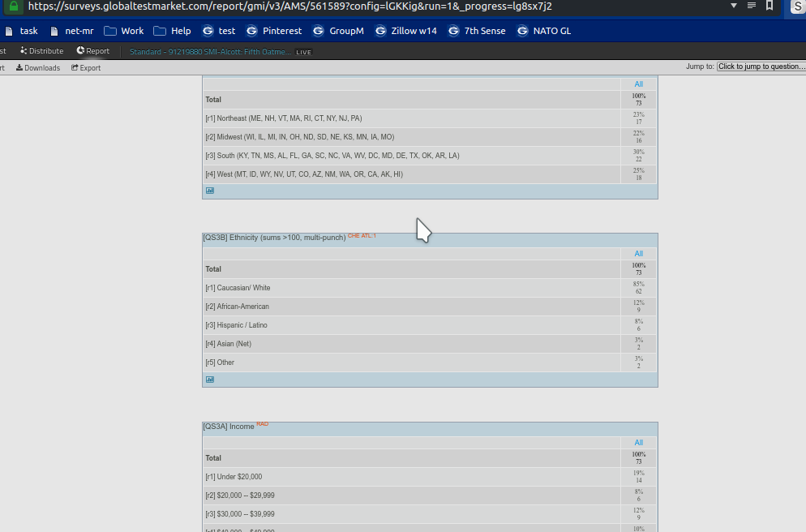Click the 85% value for Caucasian/ White
Image resolution: width=806 pixels, height=532 pixels.
coord(638,285)
